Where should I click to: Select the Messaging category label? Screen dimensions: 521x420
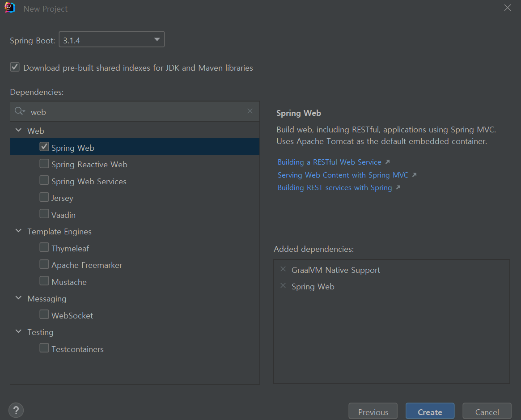(47, 299)
